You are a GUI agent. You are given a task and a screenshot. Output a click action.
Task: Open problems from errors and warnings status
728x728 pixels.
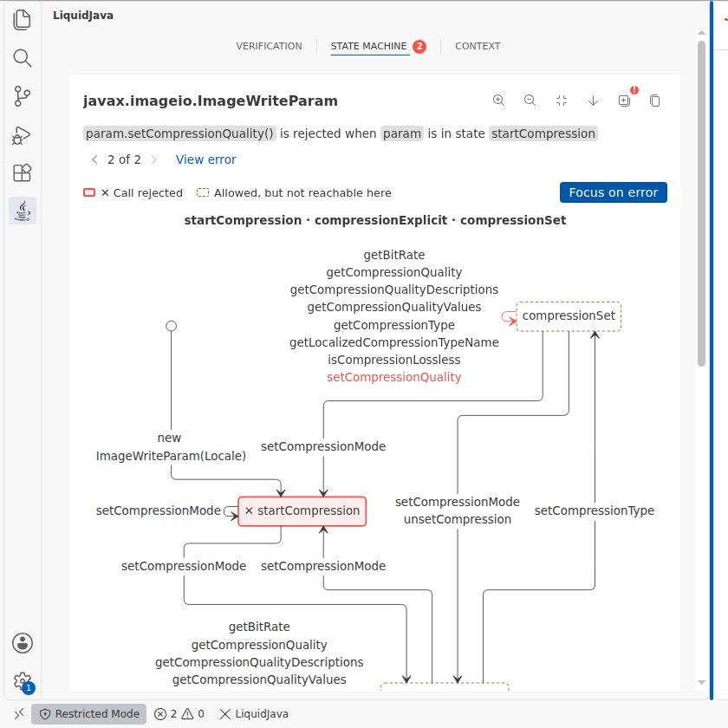(x=179, y=713)
